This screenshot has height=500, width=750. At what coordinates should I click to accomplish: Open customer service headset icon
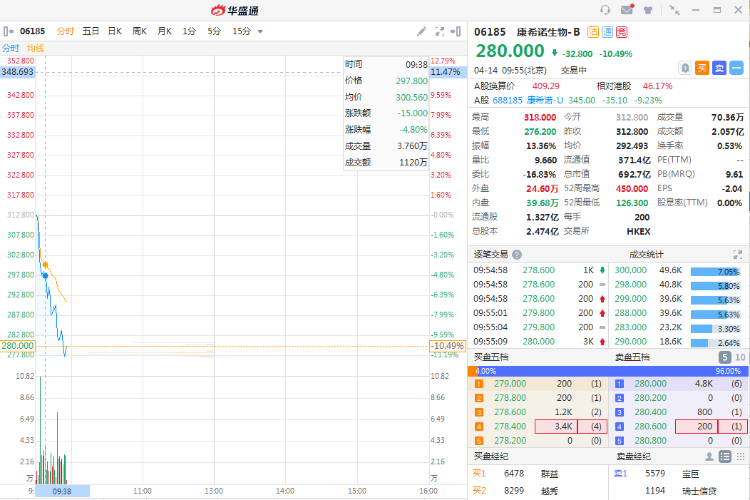coord(605,10)
